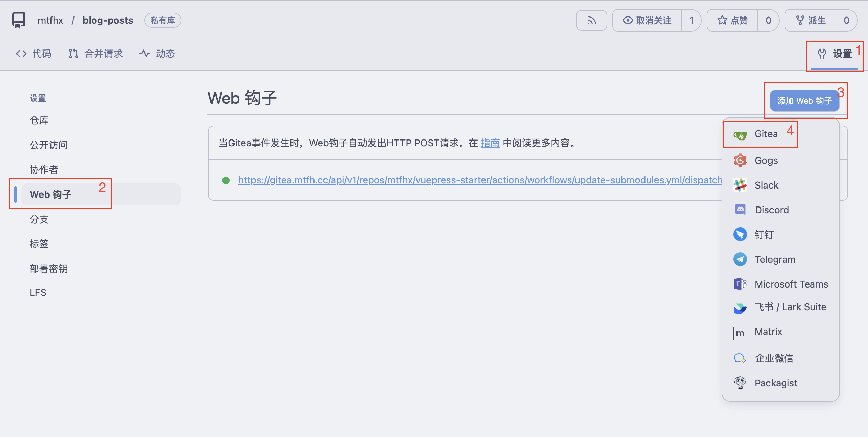Click the repository icon beside mtfhx

19,20
